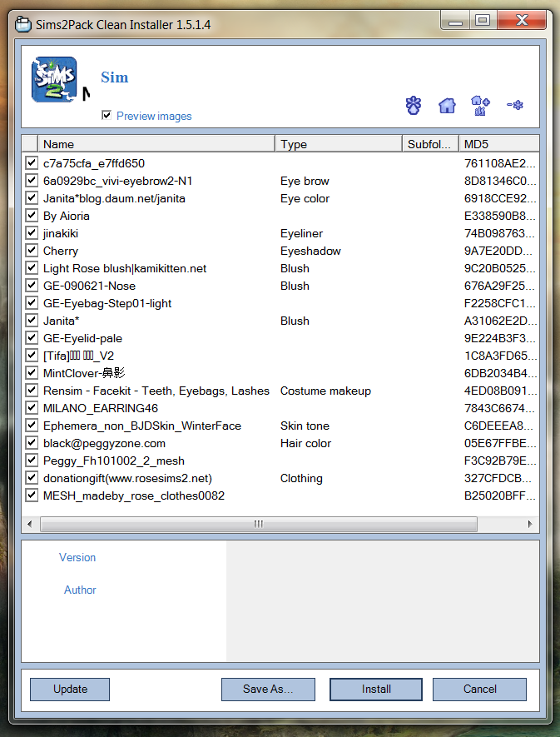
Task: Uncheck the c7a75cfa_e7ffd650 row checkbox
Action: 32,163
